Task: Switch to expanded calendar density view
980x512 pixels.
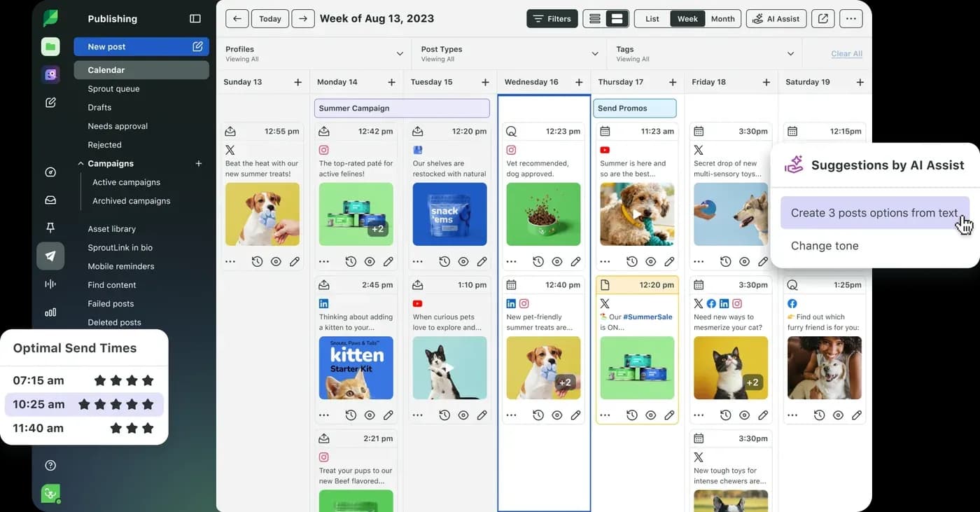Action: click(x=617, y=19)
